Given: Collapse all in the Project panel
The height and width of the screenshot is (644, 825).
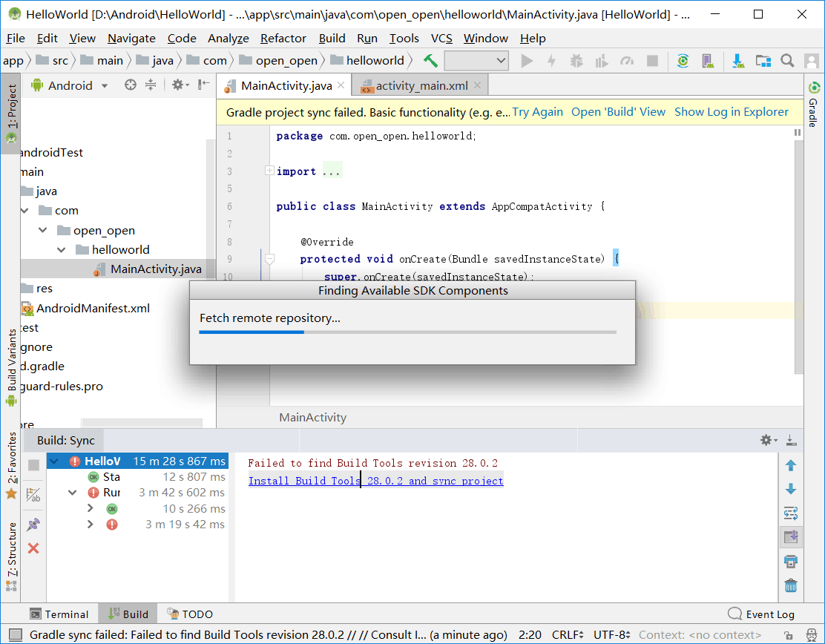Looking at the screenshot, I should [151, 85].
